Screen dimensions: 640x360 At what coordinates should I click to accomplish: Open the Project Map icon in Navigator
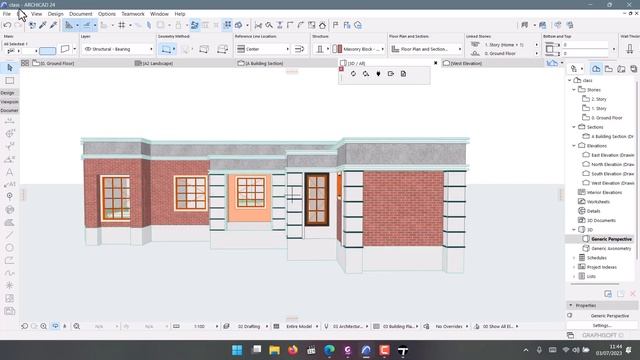click(596, 69)
